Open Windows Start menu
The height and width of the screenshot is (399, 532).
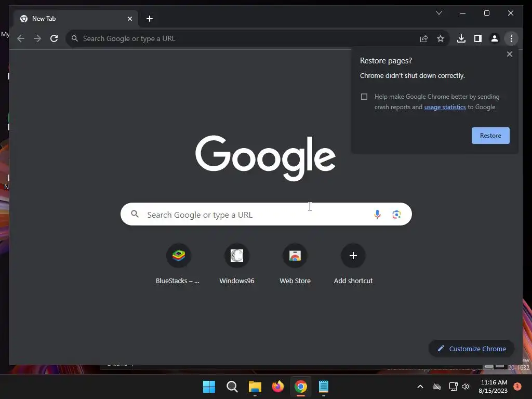[x=209, y=387]
